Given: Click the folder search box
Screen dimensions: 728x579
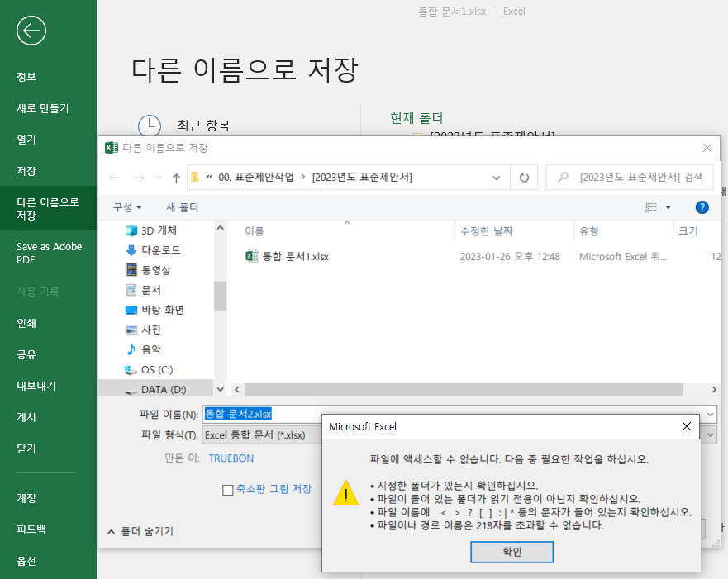Looking at the screenshot, I should [x=630, y=178].
